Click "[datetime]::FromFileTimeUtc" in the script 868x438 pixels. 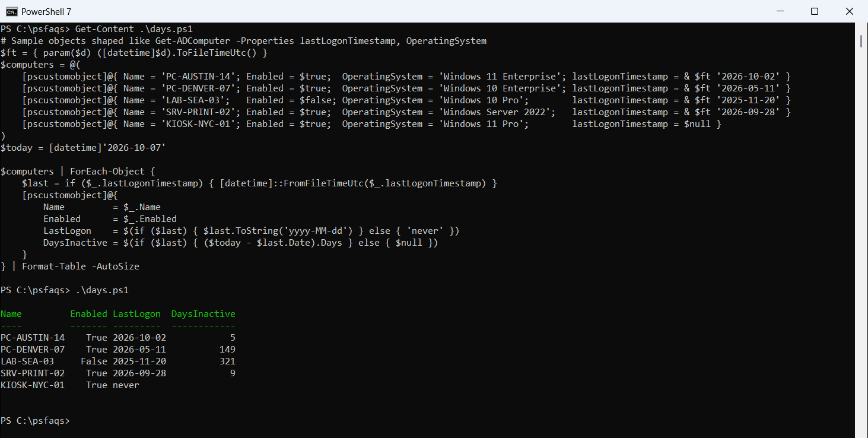(x=292, y=183)
